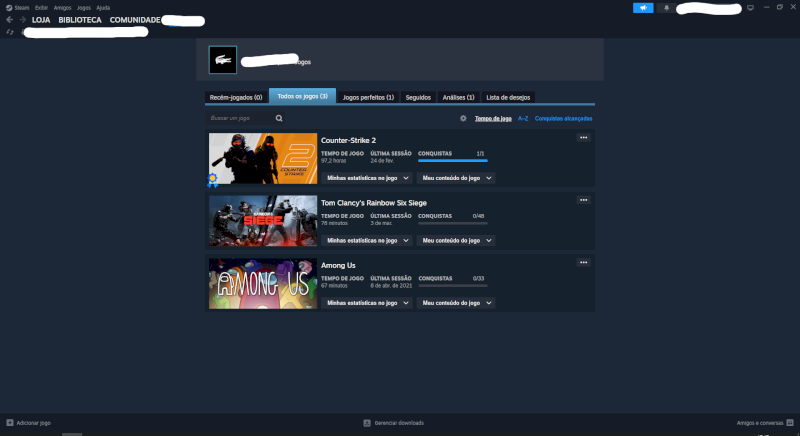Click the Gerenciar downloads icon
This screenshot has width=800, height=436.
[x=367, y=423]
